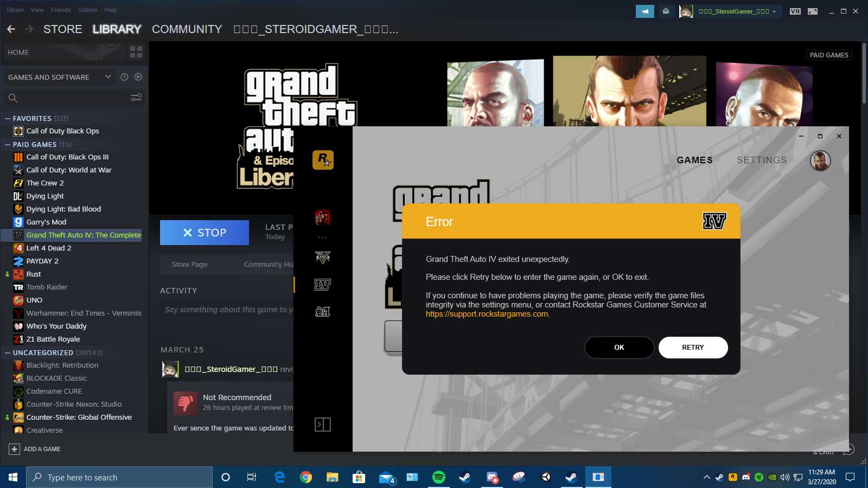Open the View menu

click(37, 10)
